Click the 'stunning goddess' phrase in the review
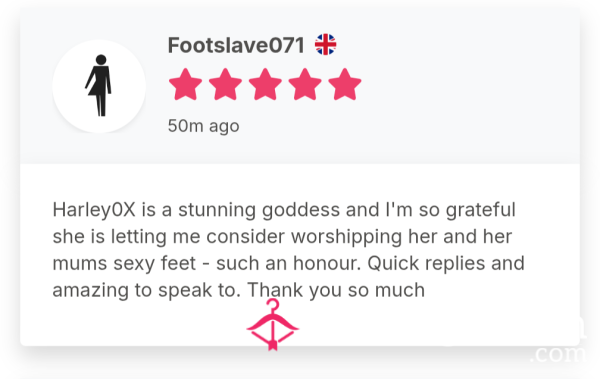600x379 pixels. coord(259,211)
